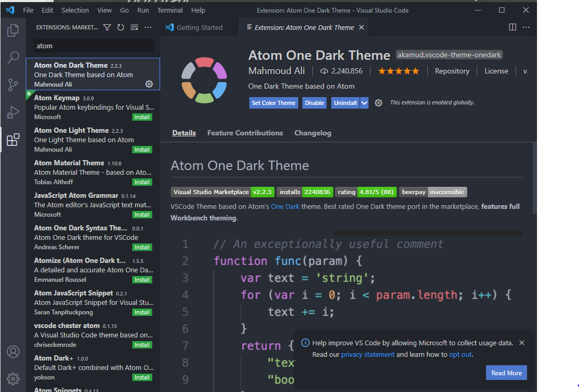Open the Selection menu

[x=75, y=10]
